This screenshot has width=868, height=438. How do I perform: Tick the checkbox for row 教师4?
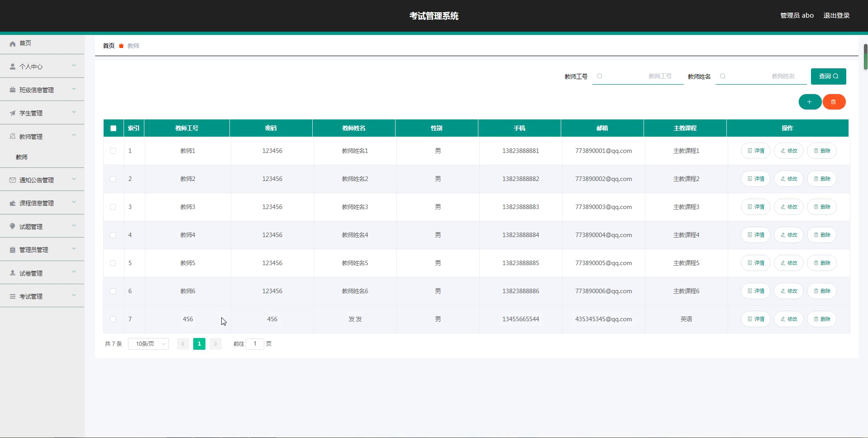[113, 235]
